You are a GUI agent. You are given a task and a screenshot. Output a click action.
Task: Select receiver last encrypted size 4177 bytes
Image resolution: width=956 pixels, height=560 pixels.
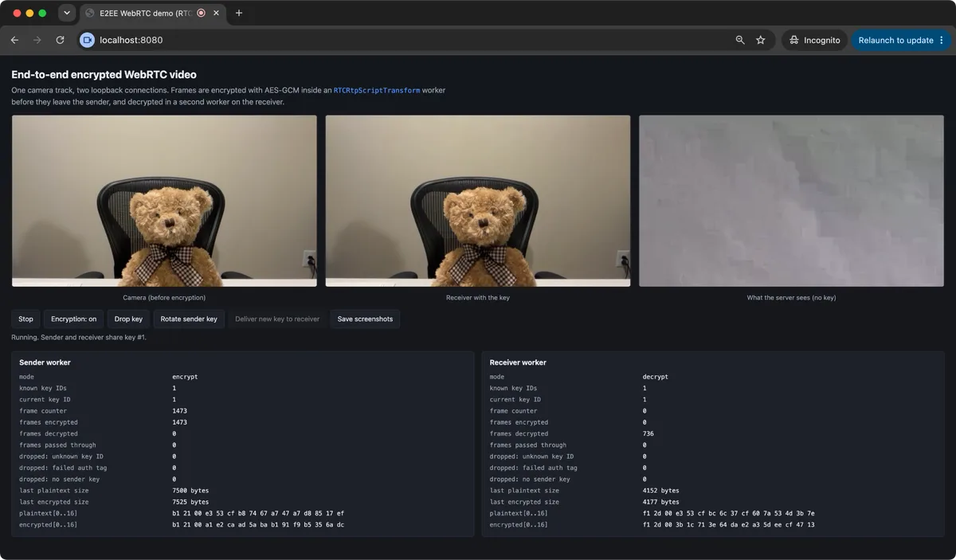(661, 502)
